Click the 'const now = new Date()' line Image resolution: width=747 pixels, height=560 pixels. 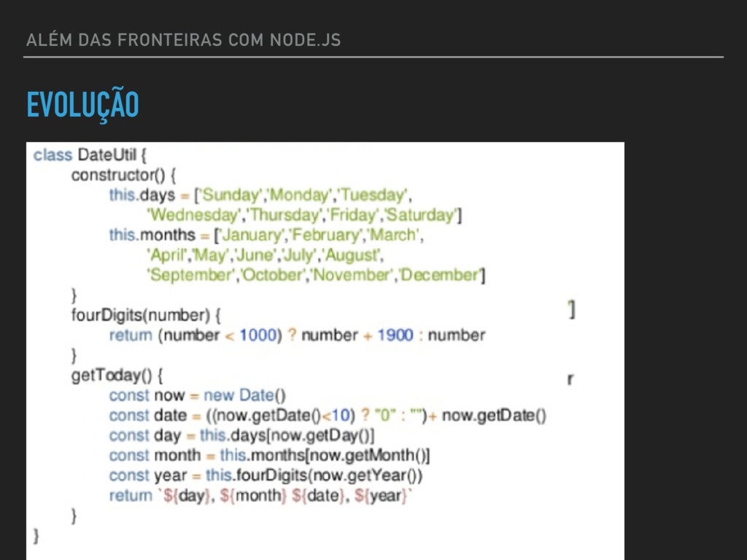(x=198, y=395)
